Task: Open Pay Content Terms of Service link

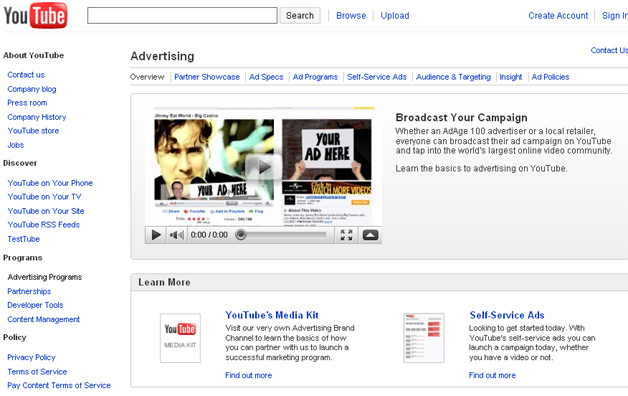Action: tap(59, 385)
